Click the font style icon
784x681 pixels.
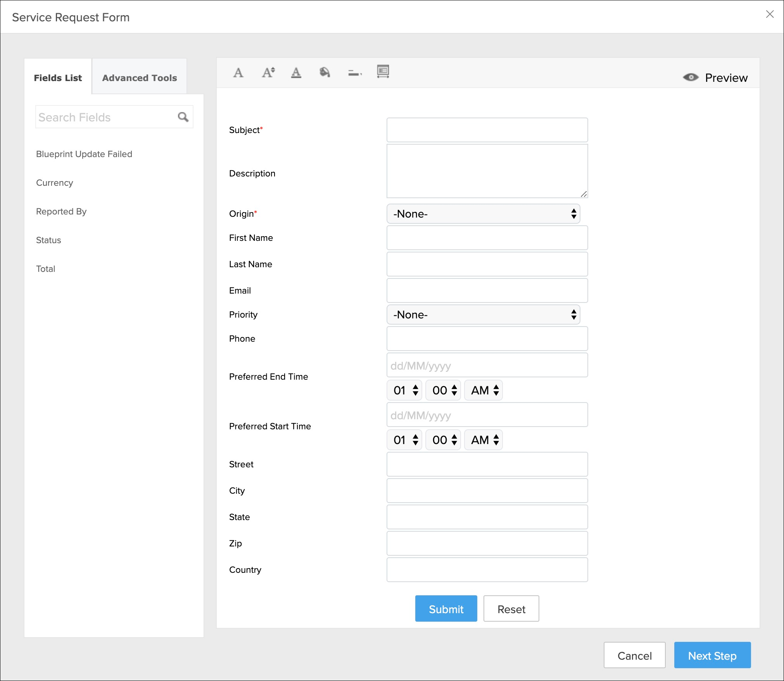click(238, 73)
